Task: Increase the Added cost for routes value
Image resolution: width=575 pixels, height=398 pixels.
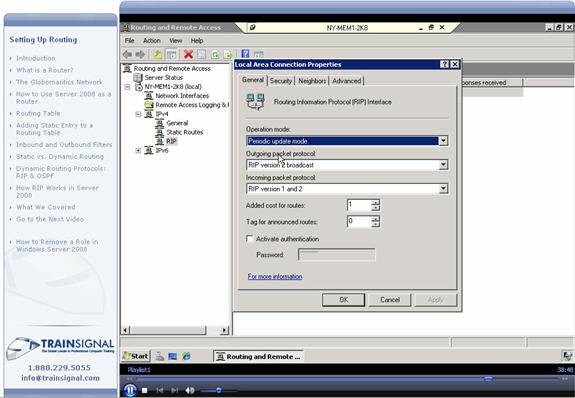Action: 375,202
